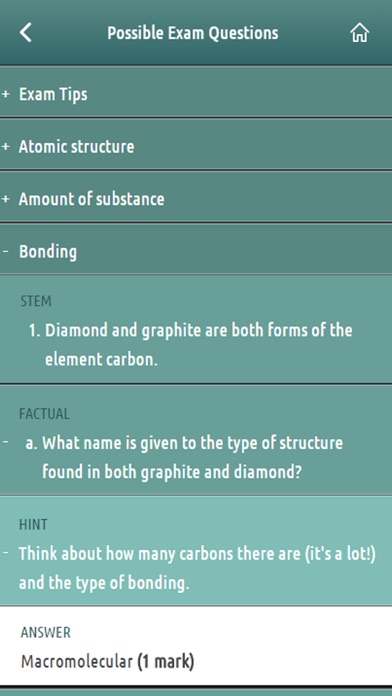The height and width of the screenshot is (696, 392).
Task: Tap the back arrow icon
Action: tap(26, 33)
